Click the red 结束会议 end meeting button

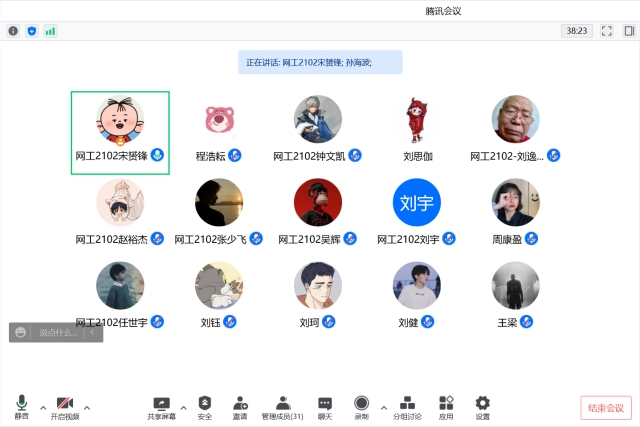point(606,408)
